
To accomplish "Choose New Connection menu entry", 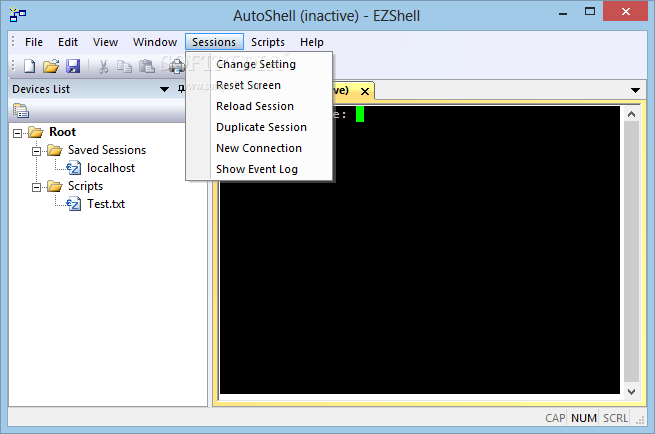I will coord(259,148).
